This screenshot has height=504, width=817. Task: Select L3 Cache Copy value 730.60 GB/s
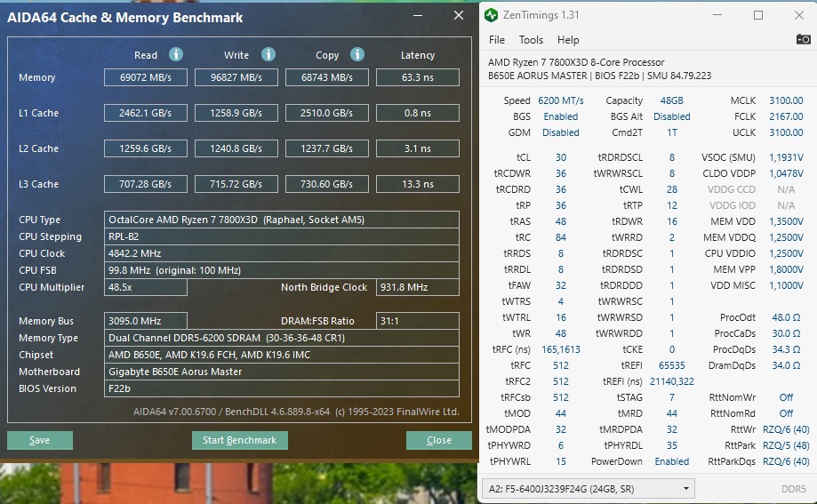click(x=326, y=183)
